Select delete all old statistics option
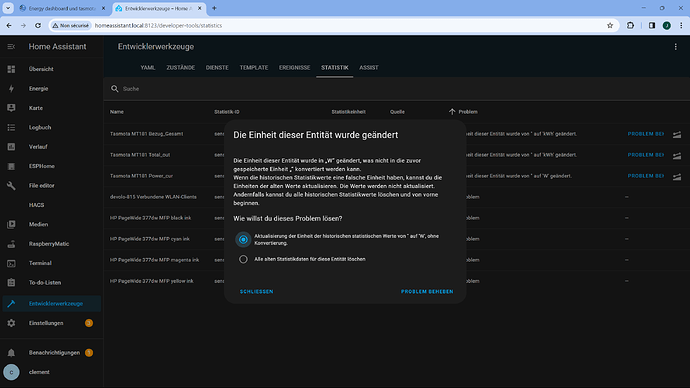The width and height of the screenshot is (690, 388). tap(243, 259)
